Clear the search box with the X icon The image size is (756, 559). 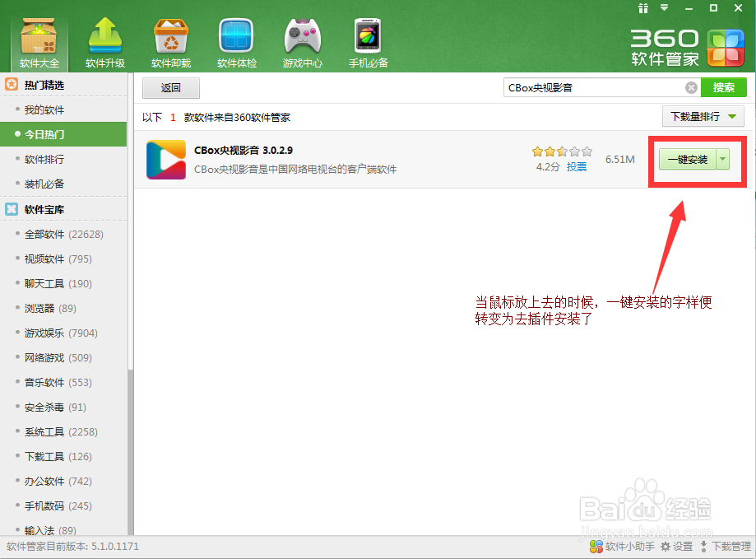click(691, 88)
